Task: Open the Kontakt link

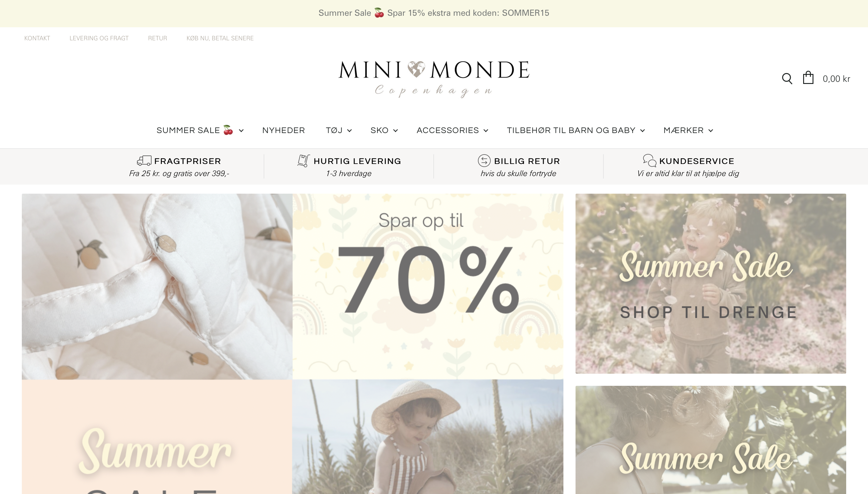Action: 37,38
